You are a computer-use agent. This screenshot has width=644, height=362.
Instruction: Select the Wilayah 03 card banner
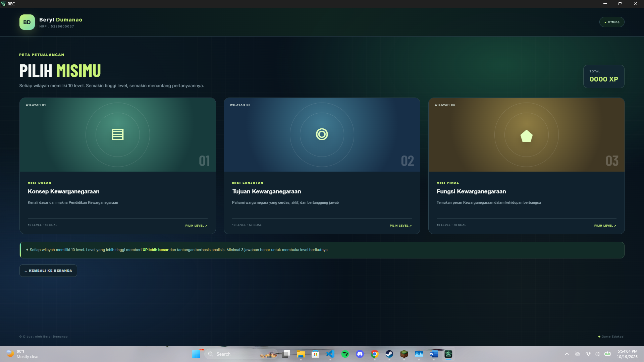[x=527, y=135]
